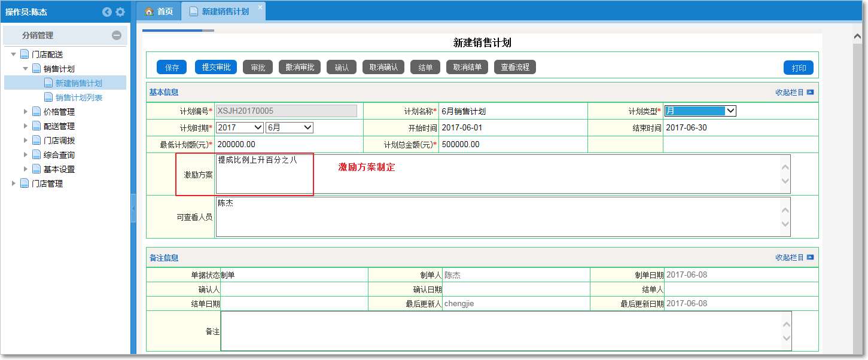Click the 打印 button
868x360 pixels.
(799, 66)
